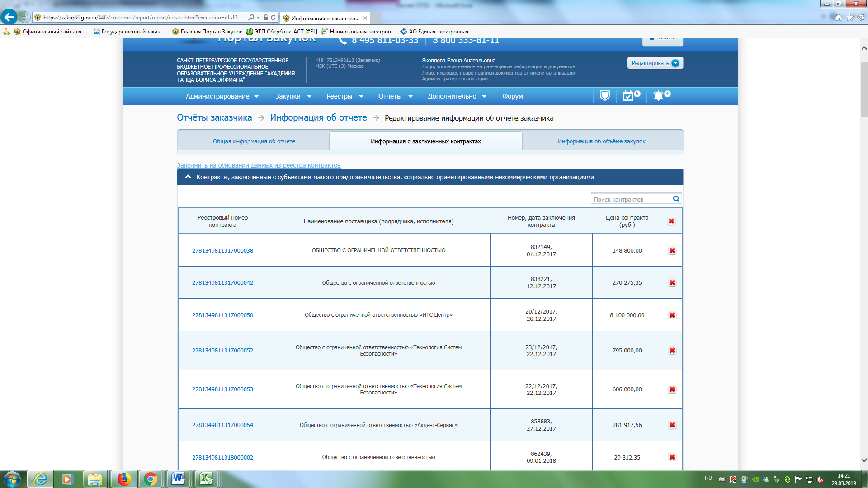Refresh page using browser reload icon
The image size is (868, 488).
[x=273, y=18]
